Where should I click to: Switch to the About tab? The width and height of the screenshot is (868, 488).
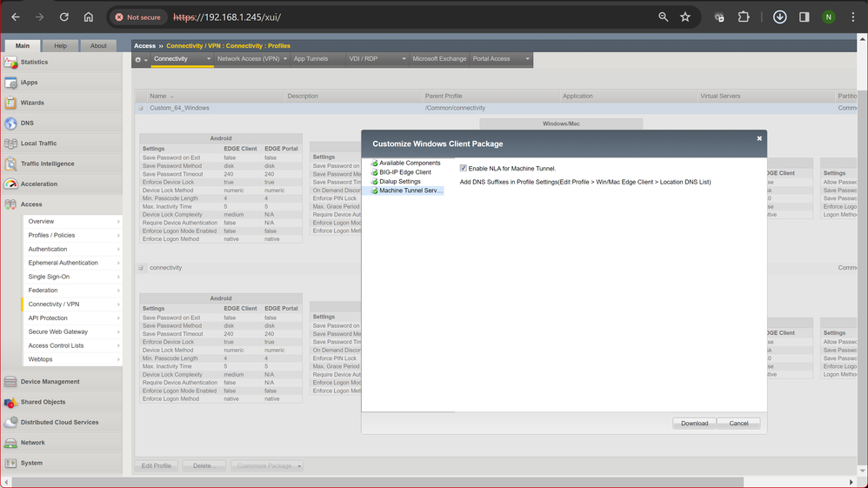point(98,46)
